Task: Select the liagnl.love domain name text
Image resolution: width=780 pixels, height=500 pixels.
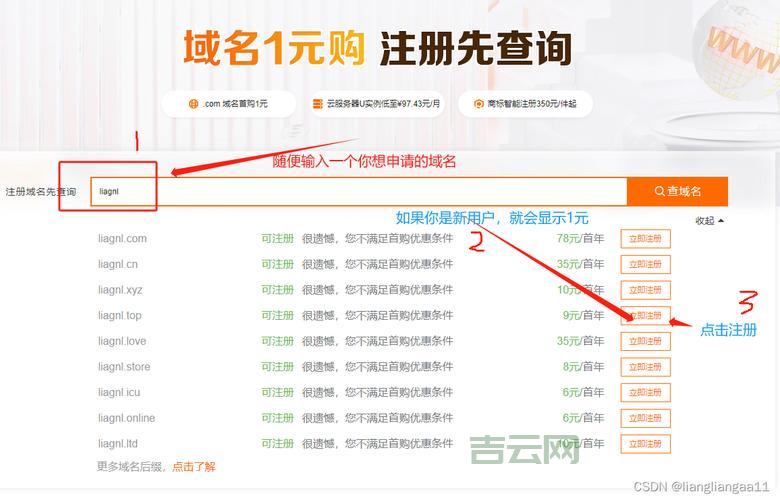Action: 122,341
